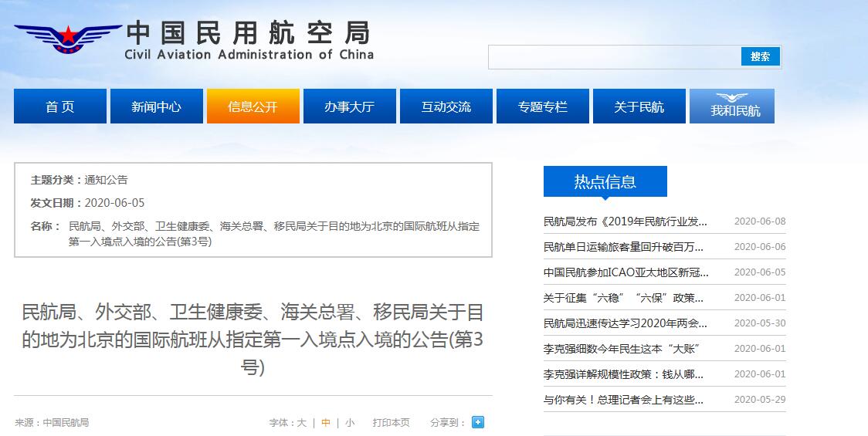Image resolution: width=868 pixels, height=436 pixels.
Task: Open 民航单日运输旅客量回升破百万 news link
Action: tap(623, 247)
